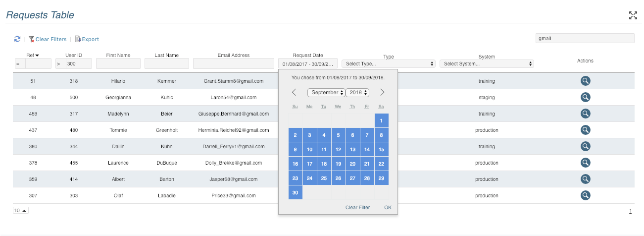Viewport: 644px width, 236px height.
Task: Go to previous month in calendar
Action: click(x=294, y=92)
